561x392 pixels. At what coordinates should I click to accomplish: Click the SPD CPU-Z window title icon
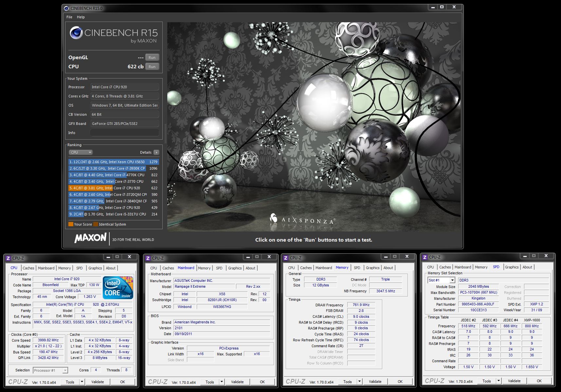click(x=425, y=257)
